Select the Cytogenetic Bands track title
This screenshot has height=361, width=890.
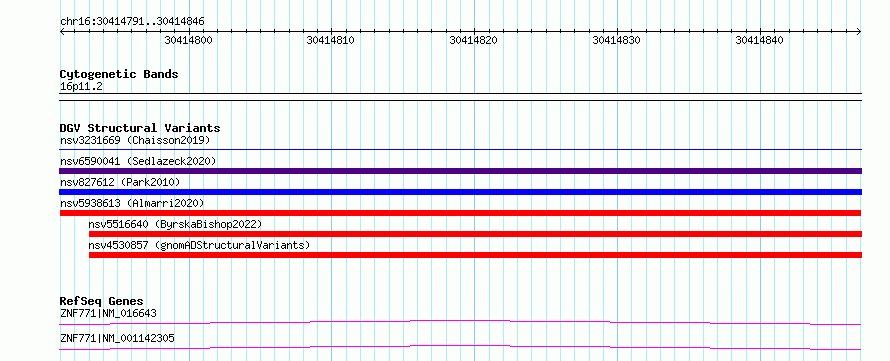[119, 74]
